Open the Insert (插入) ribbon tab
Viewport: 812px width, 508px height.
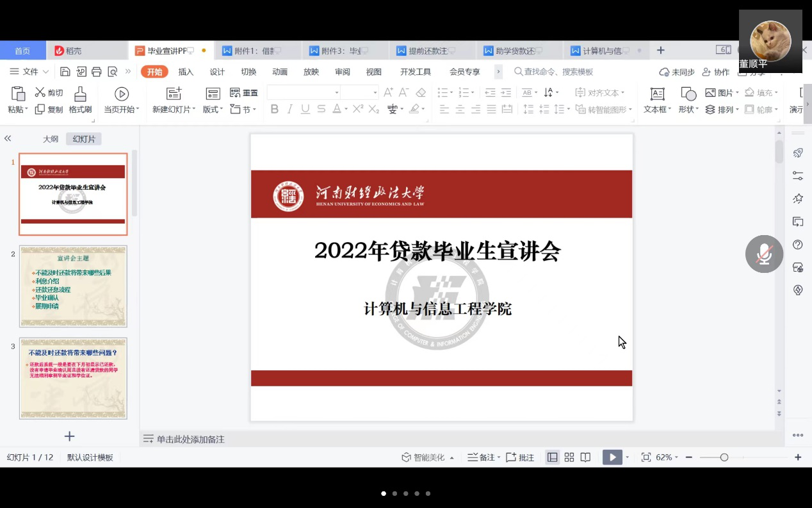coord(186,72)
